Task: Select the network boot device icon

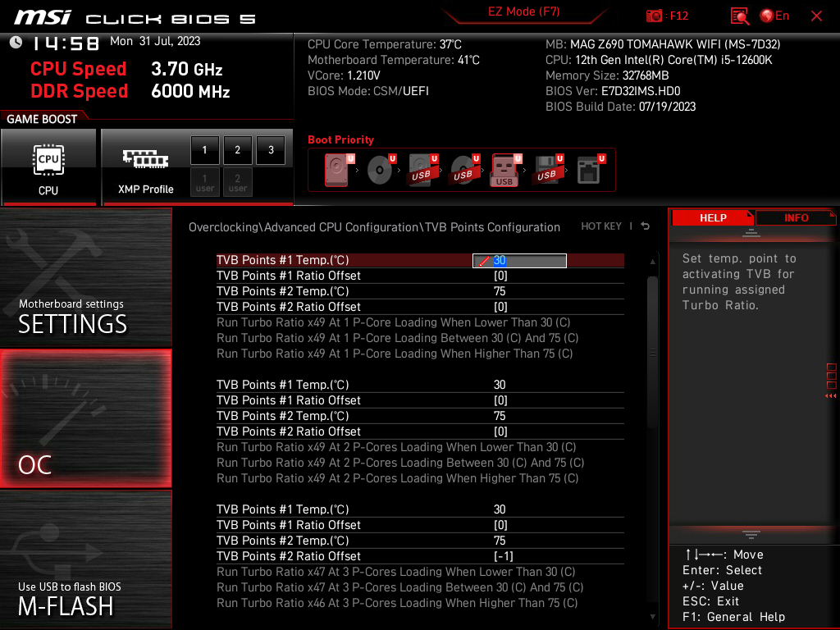Action: (591, 170)
